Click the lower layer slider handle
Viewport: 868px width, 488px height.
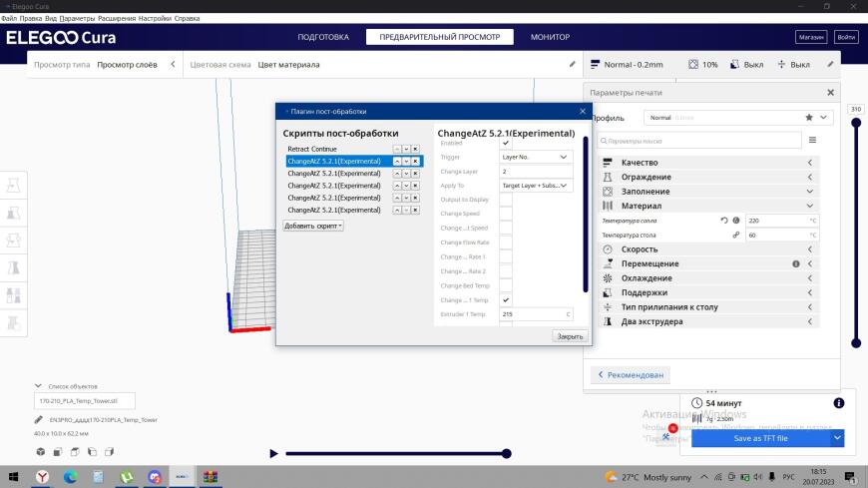tap(856, 343)
